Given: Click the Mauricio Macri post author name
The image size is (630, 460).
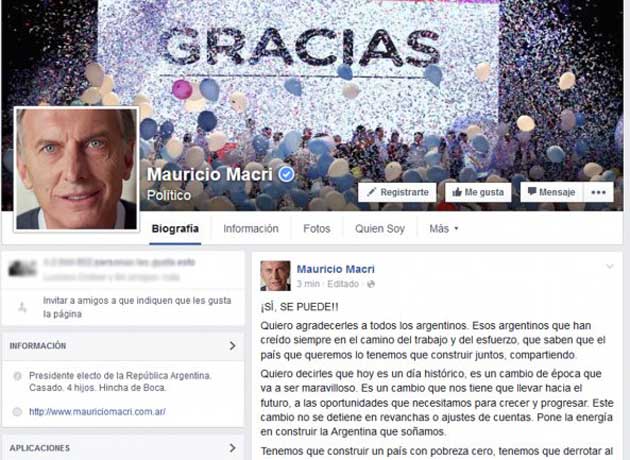Looking at the screenshot, I should [335, 269].
